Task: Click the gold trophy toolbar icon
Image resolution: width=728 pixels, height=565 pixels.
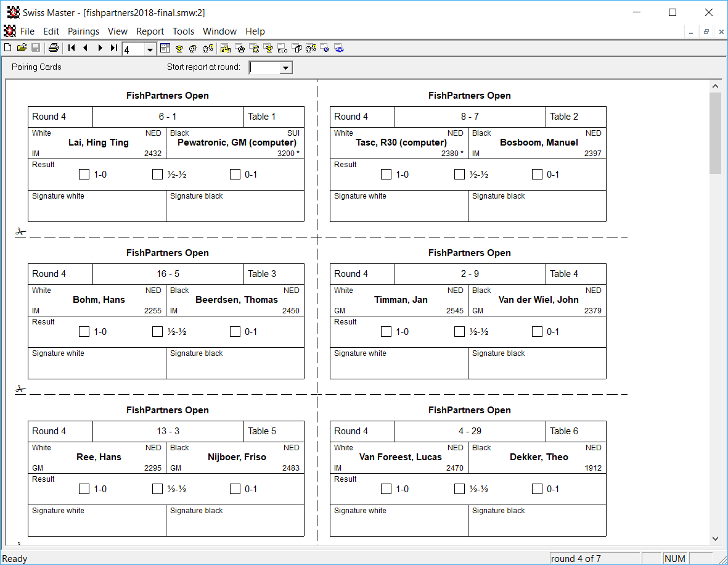Action: (179, 48)
